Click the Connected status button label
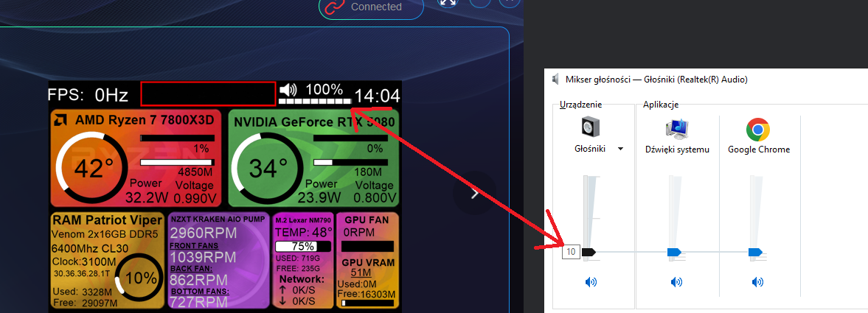This screenshot has height=313, width=868. (x=376, y=7)
